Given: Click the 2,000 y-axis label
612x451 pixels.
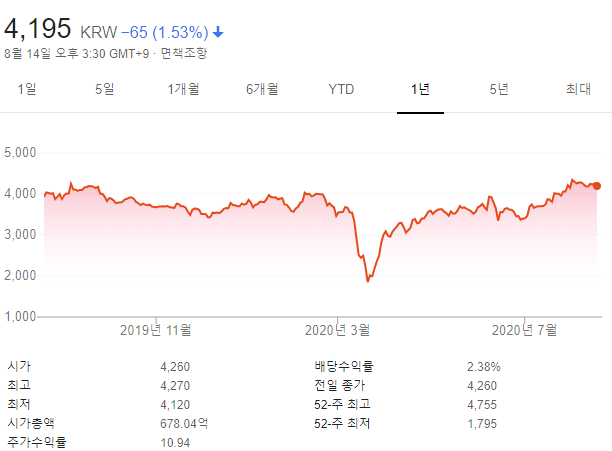Looking at the screenshot, I should (20, 275).
